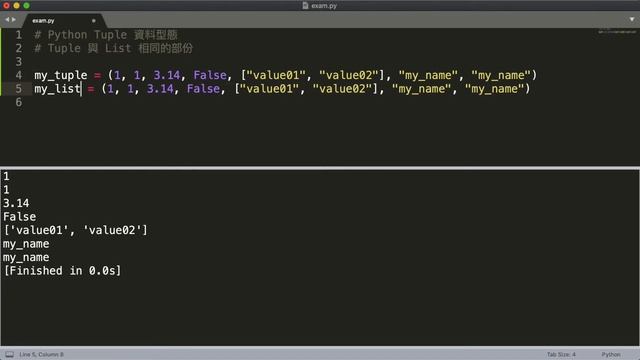Click the unsaved dot on exam.py tab

point(94,20)
